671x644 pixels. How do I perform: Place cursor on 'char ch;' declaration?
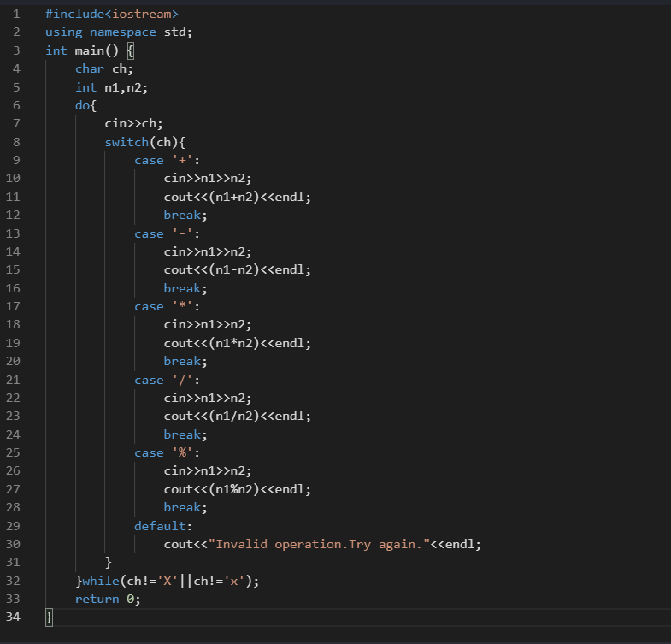pyautogui.click(x=104, y=69)
